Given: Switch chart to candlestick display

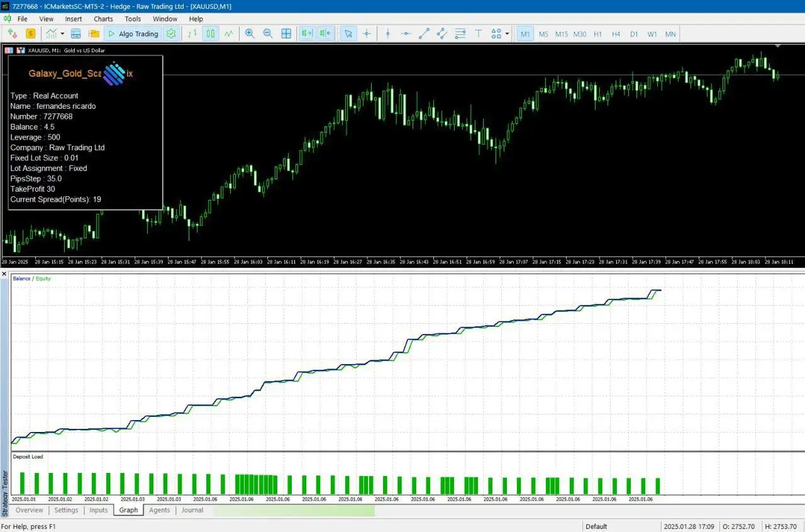Looking at the screenshot, I should tap(211, 34).
